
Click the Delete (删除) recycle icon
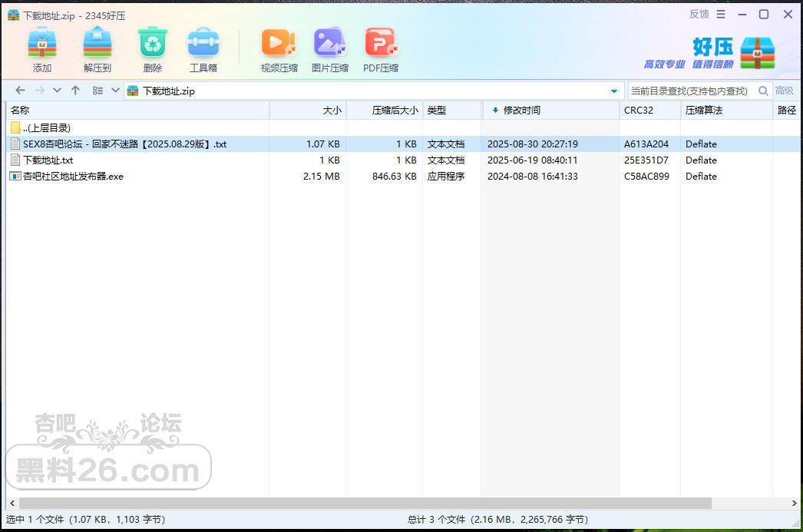[152, 44]
